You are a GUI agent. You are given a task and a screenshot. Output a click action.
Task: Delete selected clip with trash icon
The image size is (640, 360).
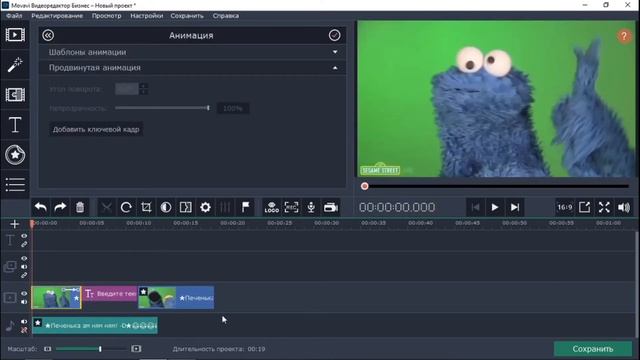point(80,207)
